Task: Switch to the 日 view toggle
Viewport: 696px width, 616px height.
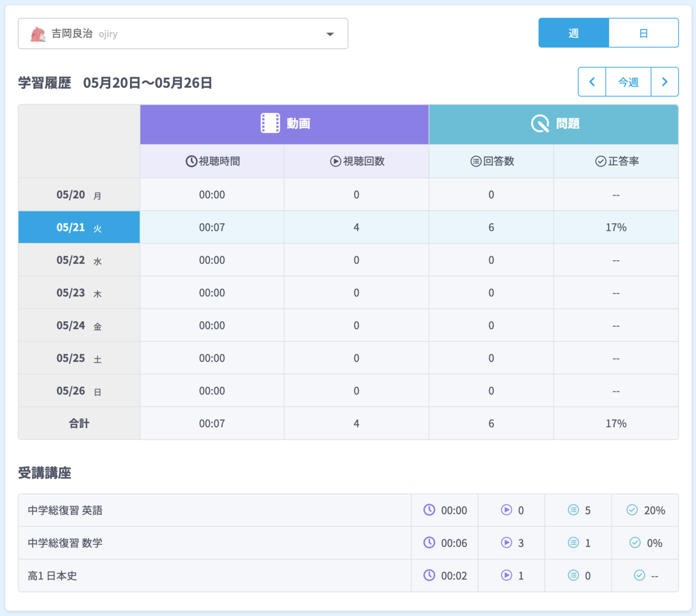Action: (643, 33)
